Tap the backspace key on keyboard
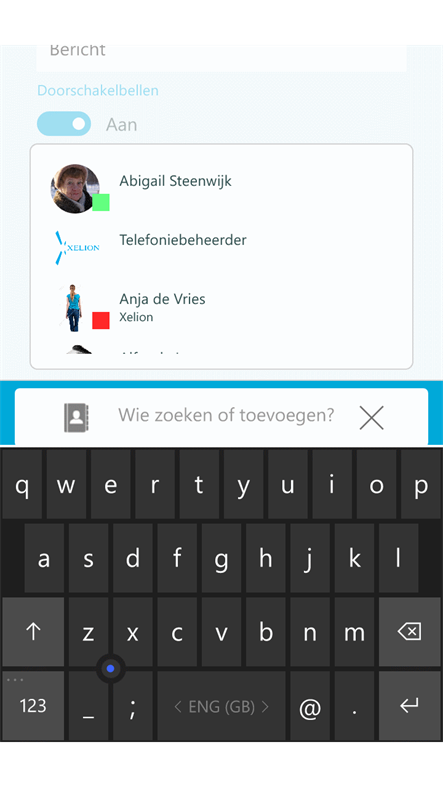Viewport: 443px width, 788px height. click(409, 632)
